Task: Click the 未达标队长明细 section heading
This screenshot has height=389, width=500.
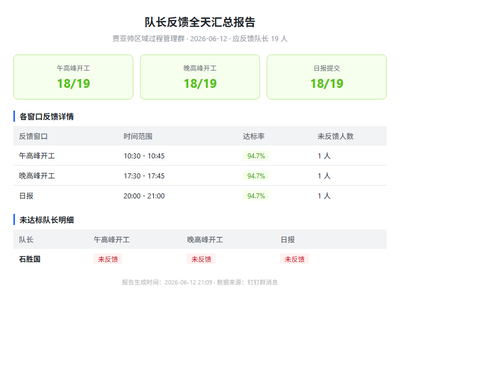Action: 47,220
